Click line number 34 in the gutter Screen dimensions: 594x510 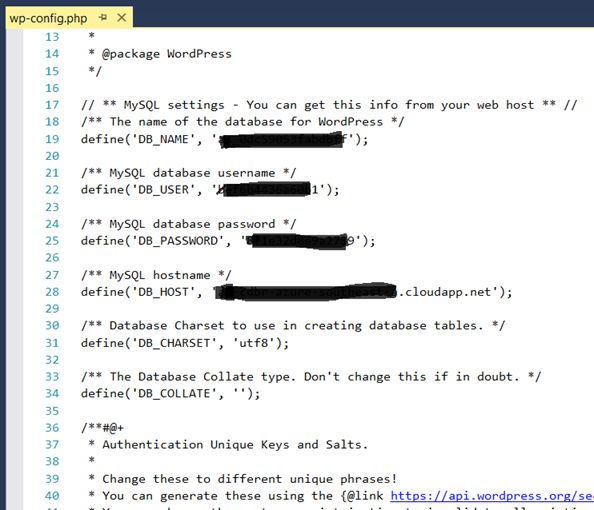click(x=52, y=394)
